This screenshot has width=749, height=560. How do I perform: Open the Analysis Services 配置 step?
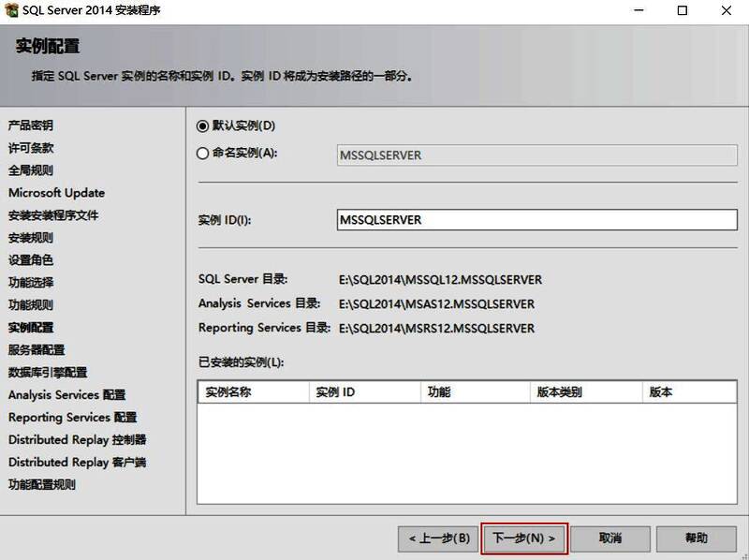63,395
